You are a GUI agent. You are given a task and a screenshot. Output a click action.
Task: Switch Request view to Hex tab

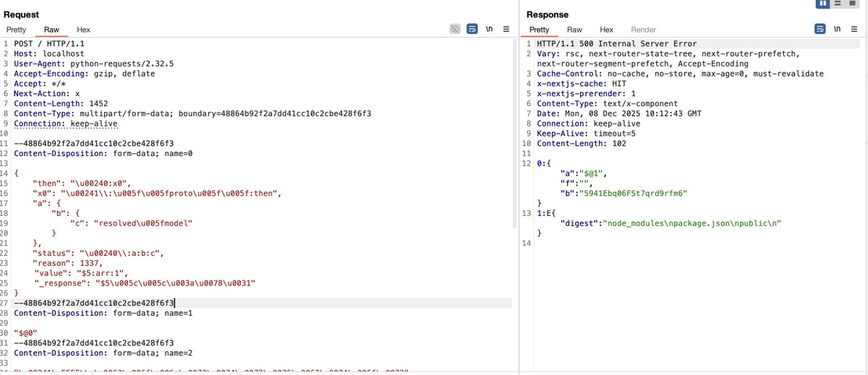pyautogui.click(x=84, y=30)
